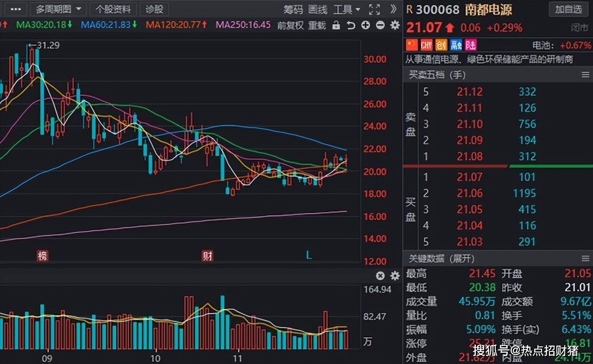
Task: Click the 重载 reload button
Action: point(317,25)
